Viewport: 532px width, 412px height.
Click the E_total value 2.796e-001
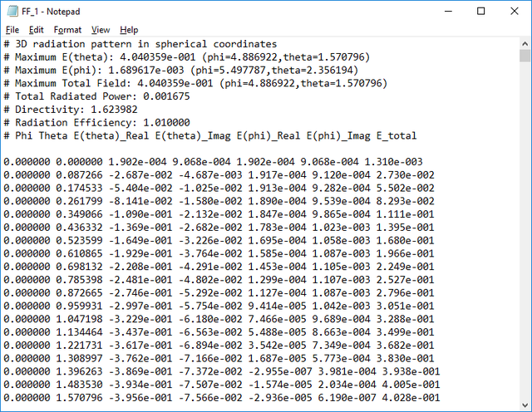point(405,293)
